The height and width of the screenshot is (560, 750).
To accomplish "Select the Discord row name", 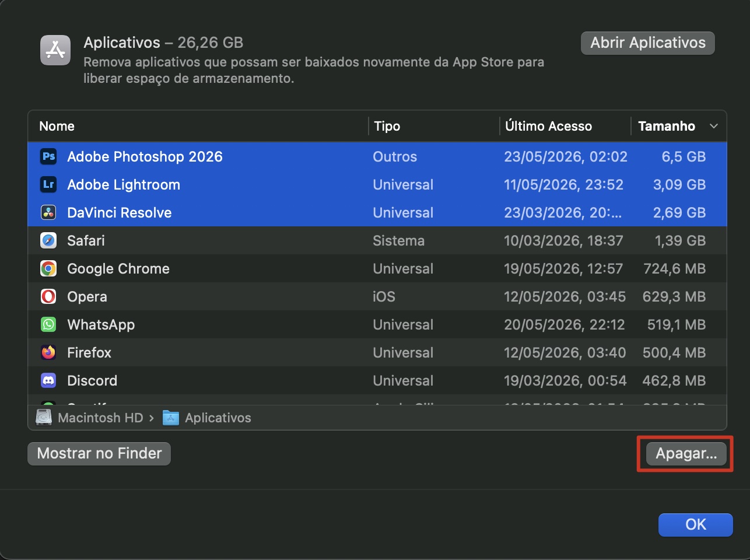I will 92,380.
